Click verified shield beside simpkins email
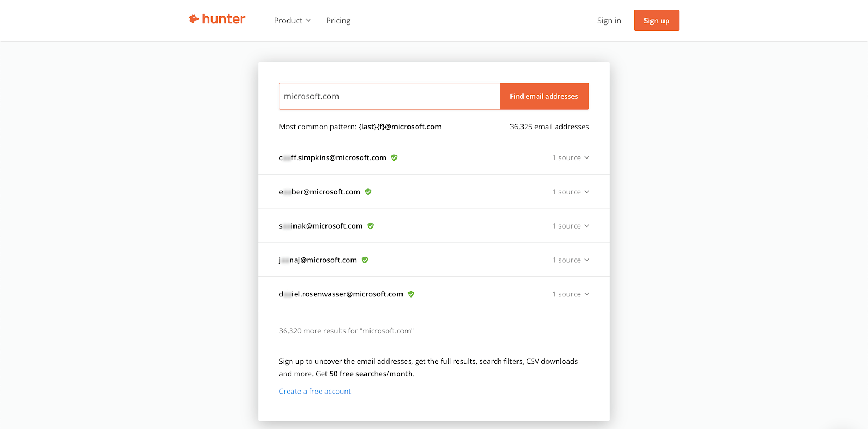The height and width of the screenshot is (429, 868). (394, 158)
